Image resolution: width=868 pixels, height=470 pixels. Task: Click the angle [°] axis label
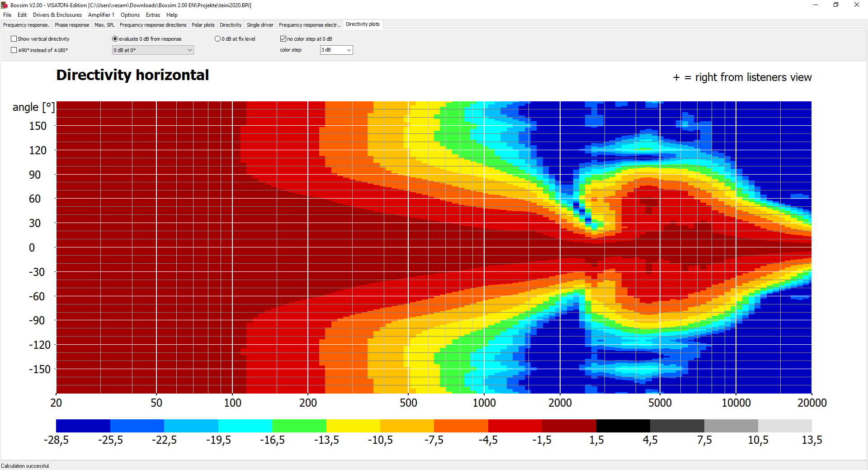(x=33, y=107)
